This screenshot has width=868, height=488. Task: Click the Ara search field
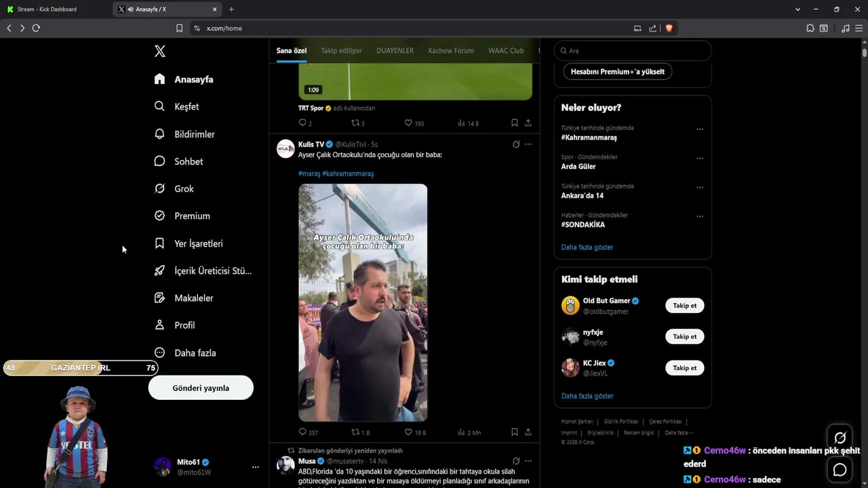(x=633, y=51)
